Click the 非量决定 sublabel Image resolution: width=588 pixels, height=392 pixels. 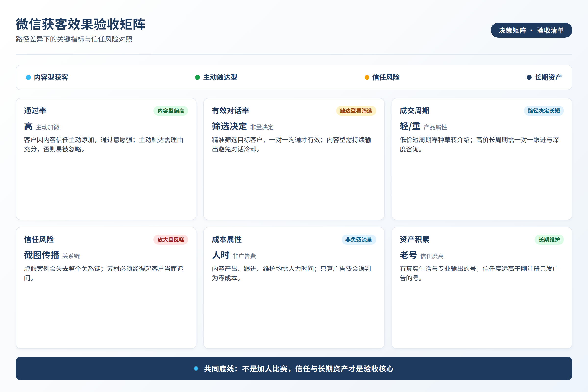262,127
